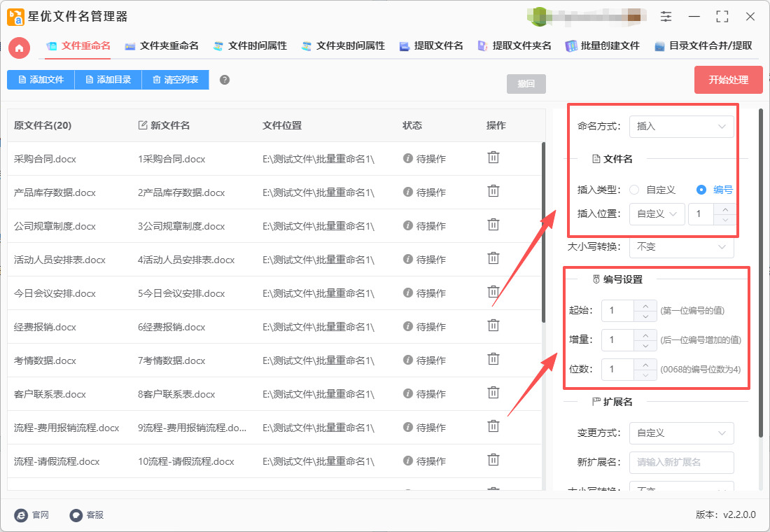
Task: Open the 批量创建文件 tab
Action: point(603,45)
